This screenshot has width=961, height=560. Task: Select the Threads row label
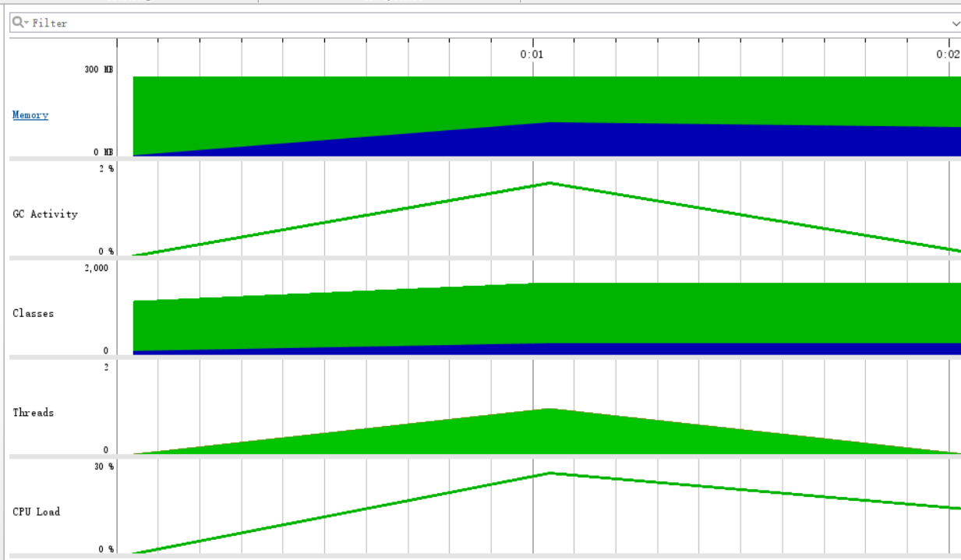point(34,413)
